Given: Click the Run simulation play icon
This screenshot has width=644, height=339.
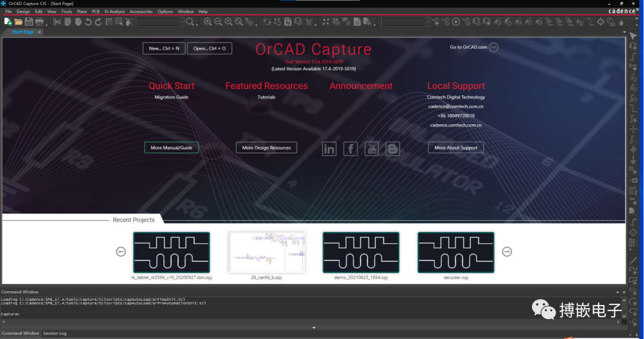Looking at the screenshot, I should click(x=456, y=21).
